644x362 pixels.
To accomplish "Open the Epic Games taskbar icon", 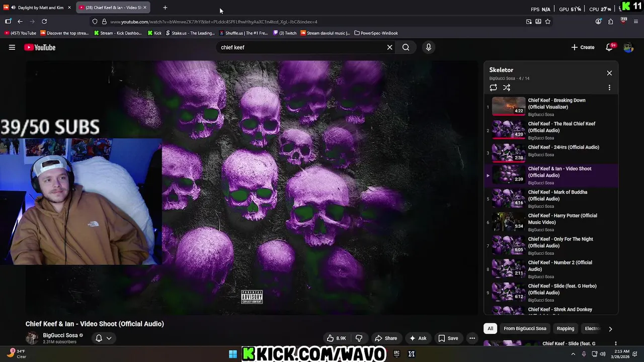I will point(396,354).
